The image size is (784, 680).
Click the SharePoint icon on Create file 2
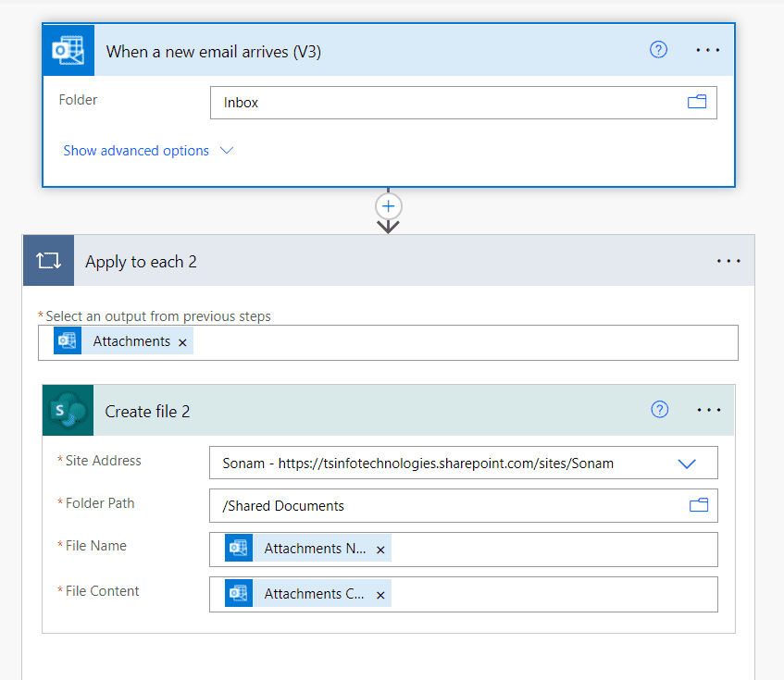[68, 410]
